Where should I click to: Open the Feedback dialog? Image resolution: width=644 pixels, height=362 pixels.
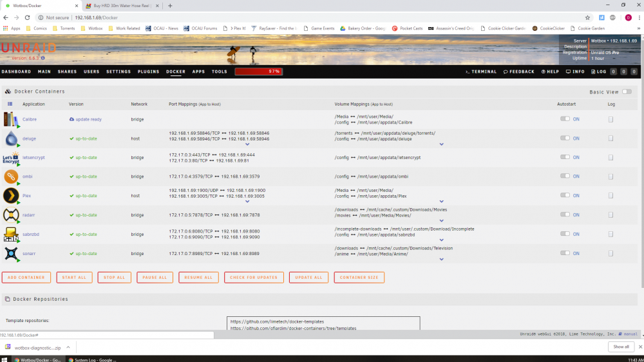[x=518, y=71]
